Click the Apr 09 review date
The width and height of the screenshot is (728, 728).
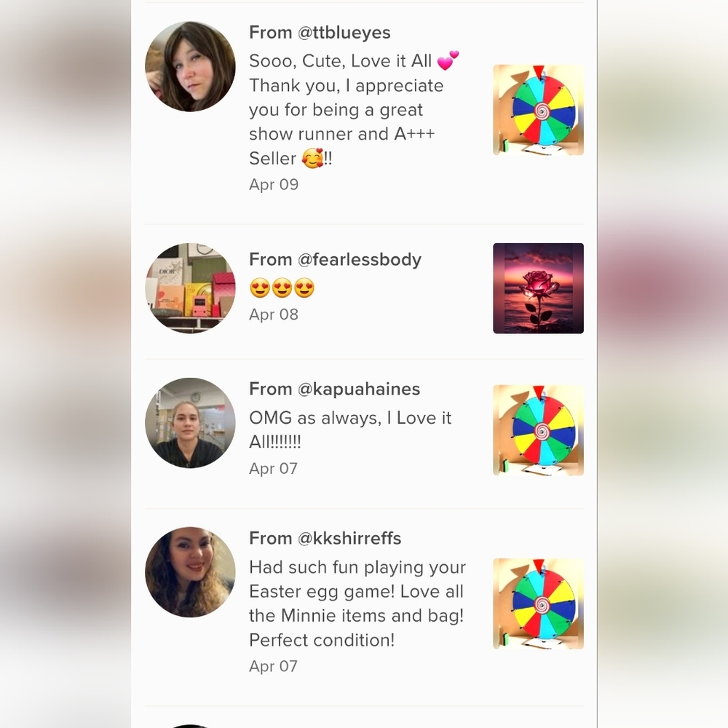[x=274, y=185]
